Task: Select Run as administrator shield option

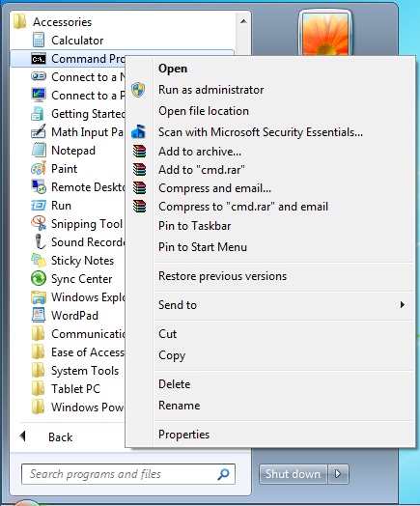Action: [211, 90]
